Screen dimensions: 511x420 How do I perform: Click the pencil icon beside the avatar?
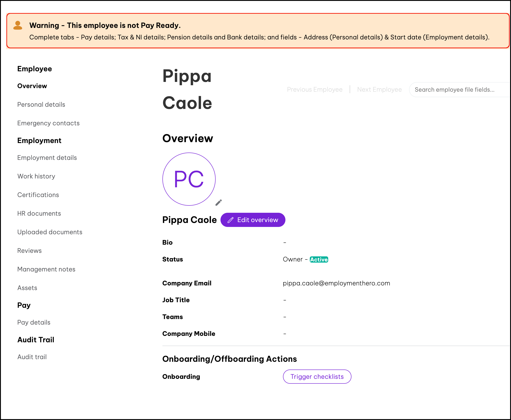click(x=218, y=203)
